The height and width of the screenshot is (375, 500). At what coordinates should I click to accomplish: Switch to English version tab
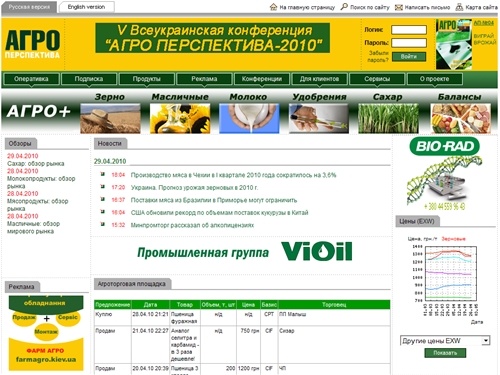[x=86, y=7]
